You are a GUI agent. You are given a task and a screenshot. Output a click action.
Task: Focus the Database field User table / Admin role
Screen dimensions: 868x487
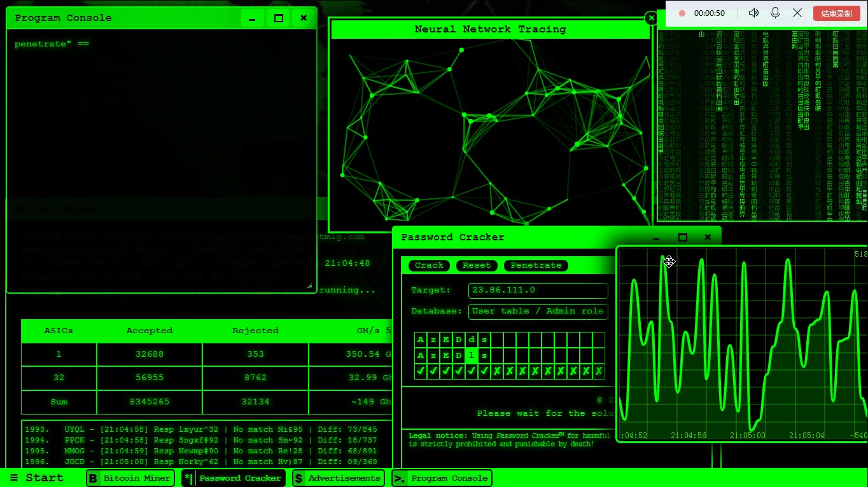tap(538, 312)
